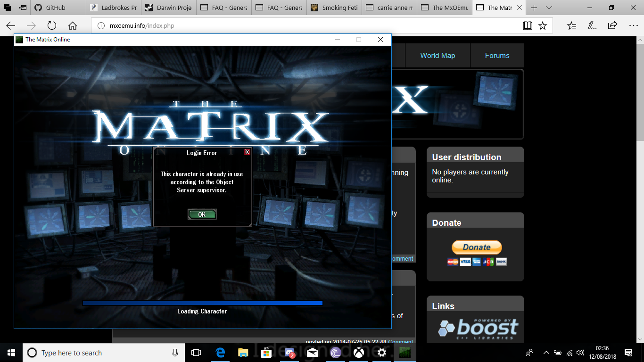Click OK in the Login Error dialog
This screenshot has height=362, width=644.
pyautogui.click(x=202, y=214)
